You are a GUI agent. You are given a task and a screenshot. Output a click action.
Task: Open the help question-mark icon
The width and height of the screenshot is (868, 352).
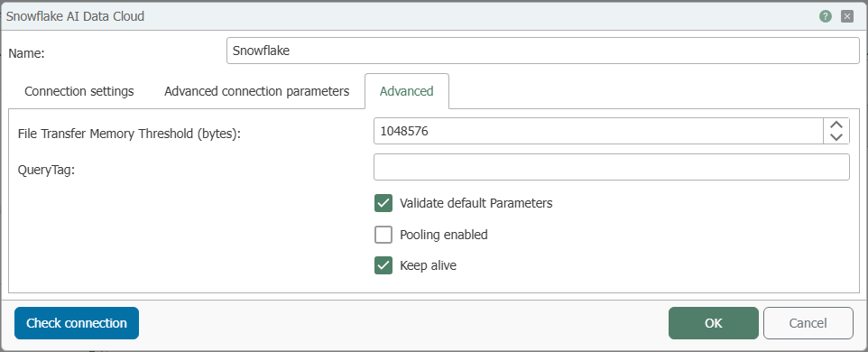click(x=826, y=16)
